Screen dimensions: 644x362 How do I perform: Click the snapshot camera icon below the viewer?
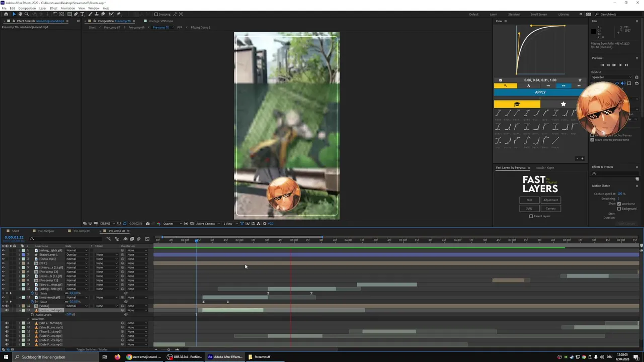point(147,223)
